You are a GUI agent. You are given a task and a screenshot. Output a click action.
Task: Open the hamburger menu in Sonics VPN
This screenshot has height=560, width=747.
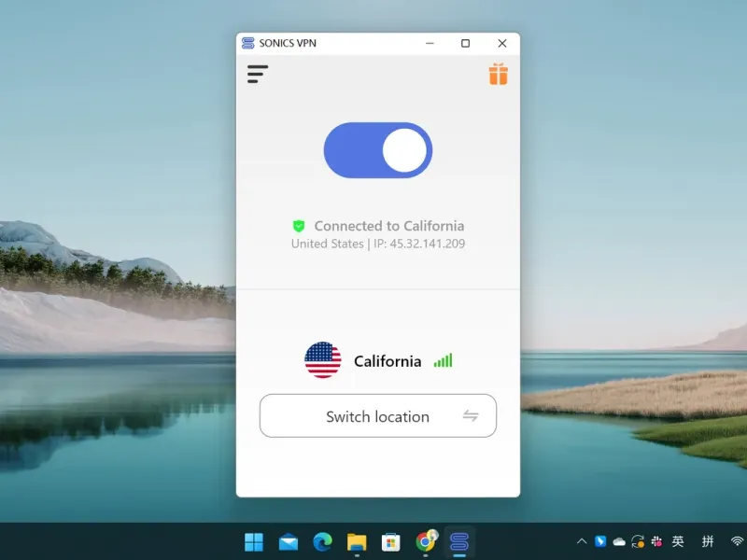258,75
